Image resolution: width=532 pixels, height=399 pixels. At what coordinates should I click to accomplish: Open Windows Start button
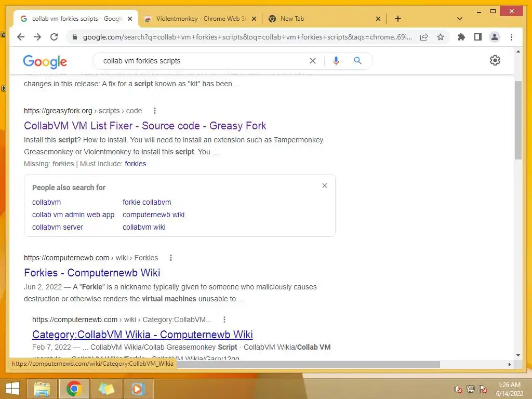coord(12,389)
